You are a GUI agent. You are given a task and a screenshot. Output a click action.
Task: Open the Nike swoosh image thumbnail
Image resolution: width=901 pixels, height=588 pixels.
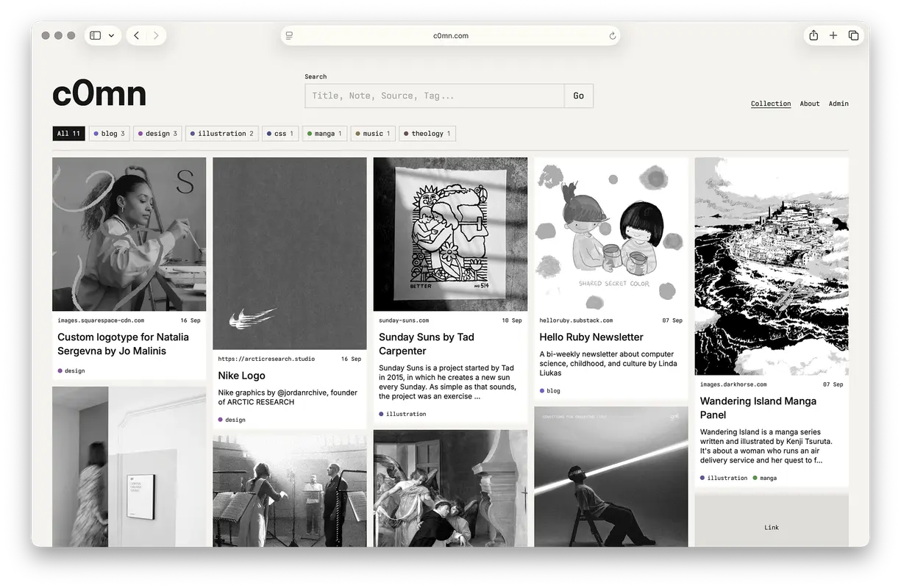click(290, 253)
